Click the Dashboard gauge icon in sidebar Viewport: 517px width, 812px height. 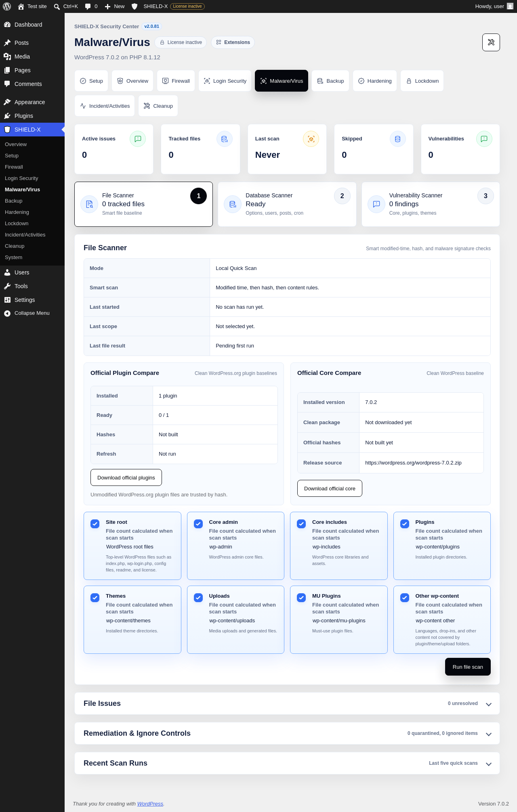(7, 25)
